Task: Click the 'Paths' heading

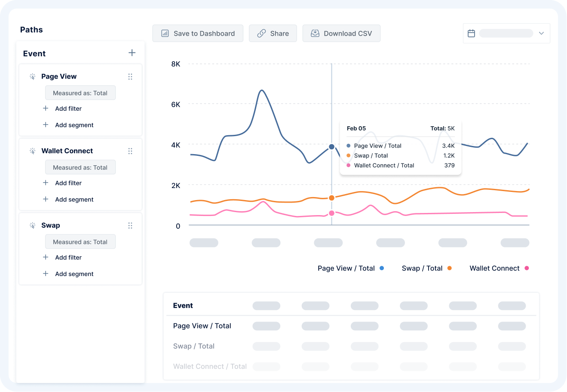Action: tap(31, 30)
